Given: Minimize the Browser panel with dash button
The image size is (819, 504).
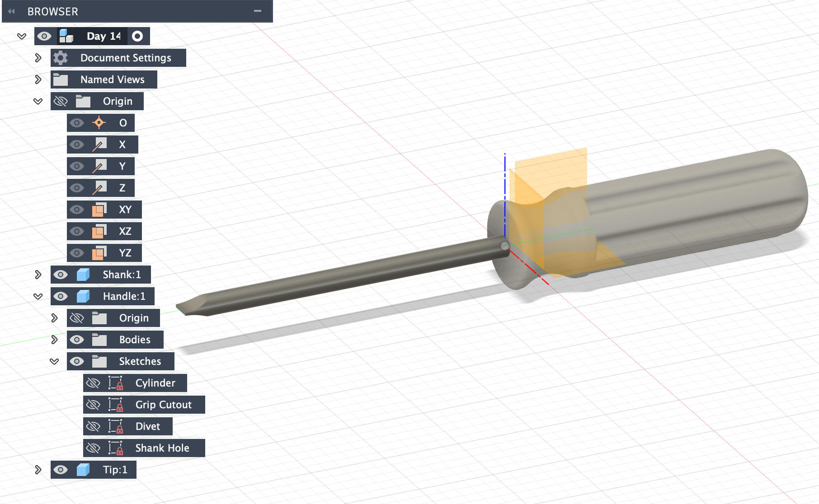Looking at the screenshot, I should point(258,11).
